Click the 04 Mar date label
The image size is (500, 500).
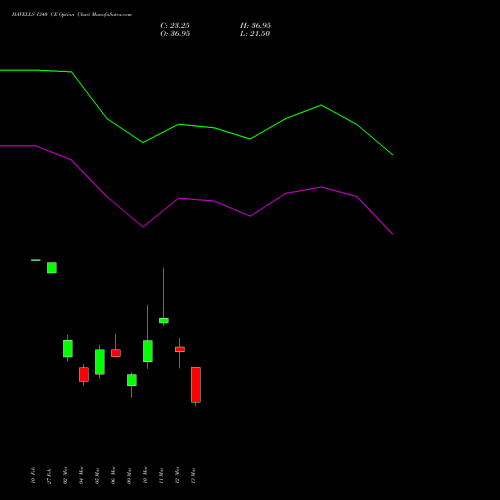click(x=81, y=475)
